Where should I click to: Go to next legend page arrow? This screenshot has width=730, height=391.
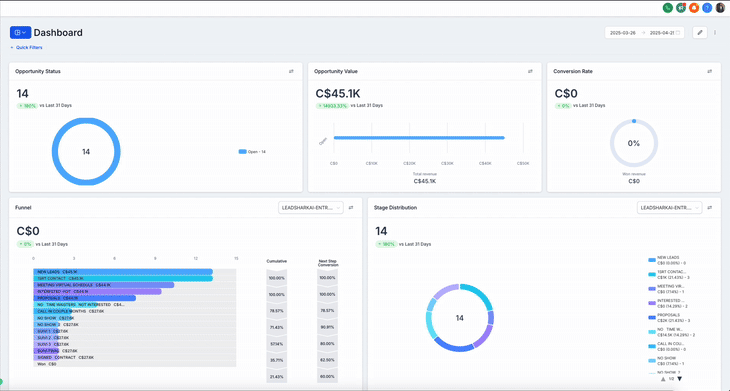pos(679,379)
